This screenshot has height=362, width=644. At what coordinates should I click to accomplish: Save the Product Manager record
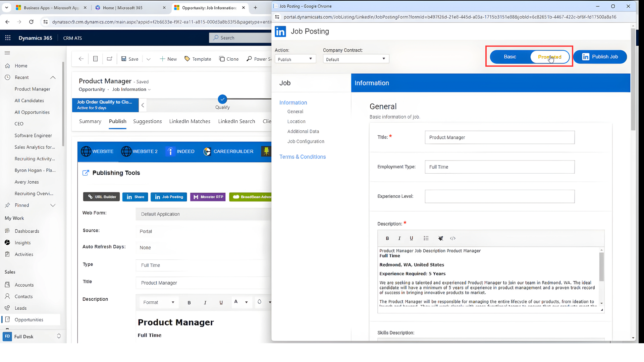pyautogui.click(x=129, y=59)
